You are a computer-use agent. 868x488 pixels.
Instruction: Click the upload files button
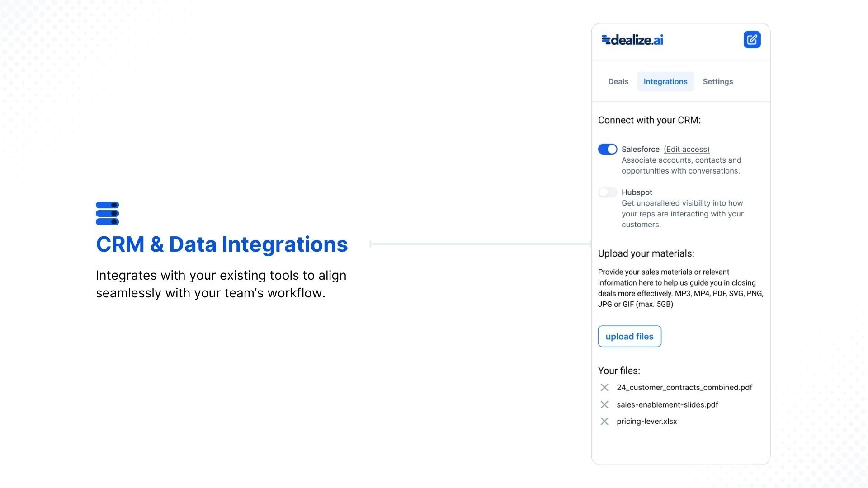pyautogui.click(x=629, y=337)
